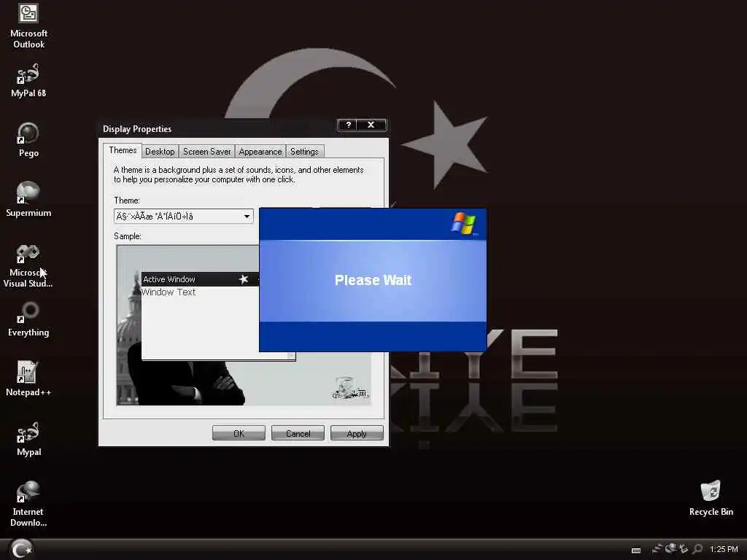Open the MyPal 68 desktop shortcut
Viewport: 747px width, 560px height.
(28, 80)
